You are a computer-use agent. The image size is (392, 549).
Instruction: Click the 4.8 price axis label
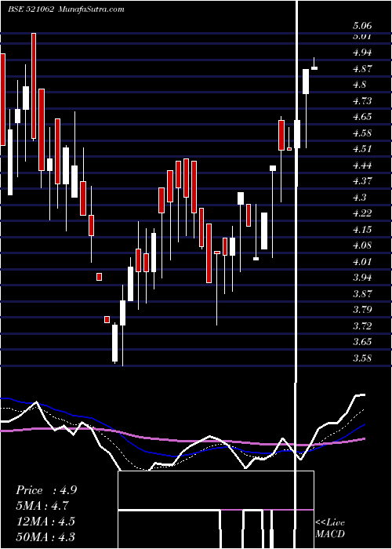pos(360,85)
